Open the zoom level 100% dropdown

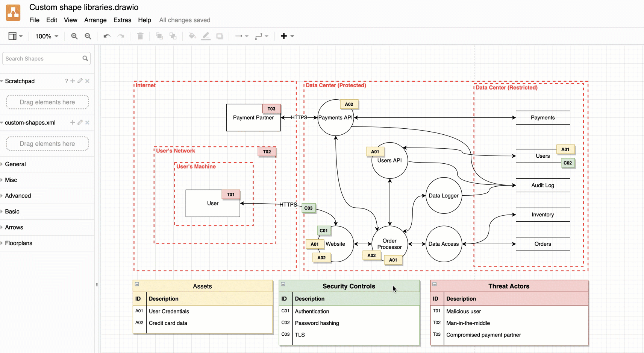(x=47, y=36)
